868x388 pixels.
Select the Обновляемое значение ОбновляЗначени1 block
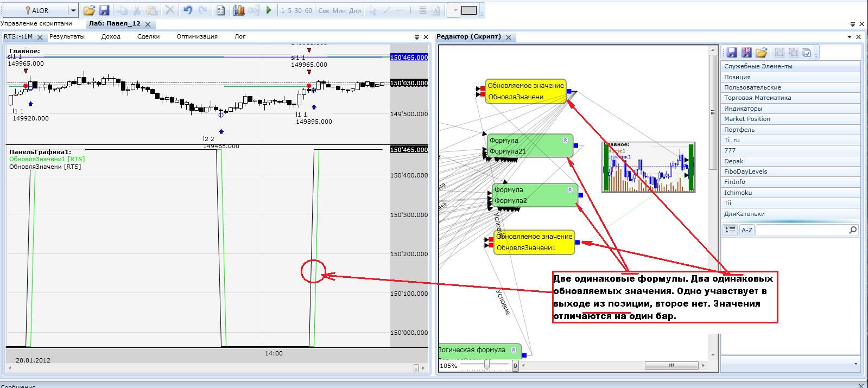534,242
